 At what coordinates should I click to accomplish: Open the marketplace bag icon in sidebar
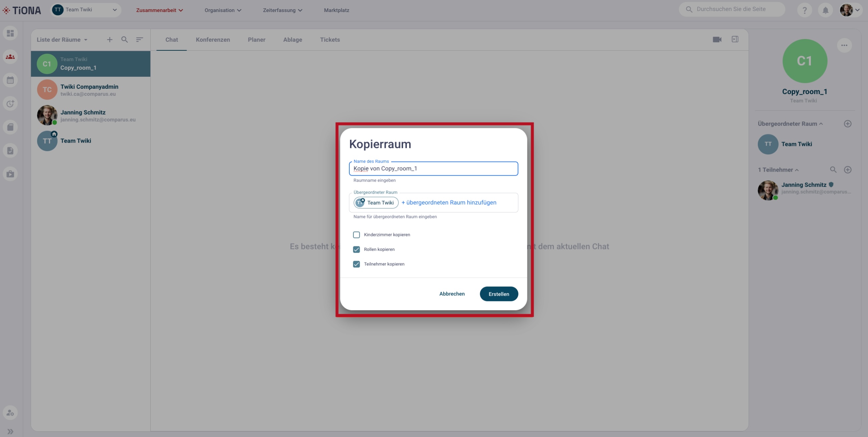(x=10, y=174)
